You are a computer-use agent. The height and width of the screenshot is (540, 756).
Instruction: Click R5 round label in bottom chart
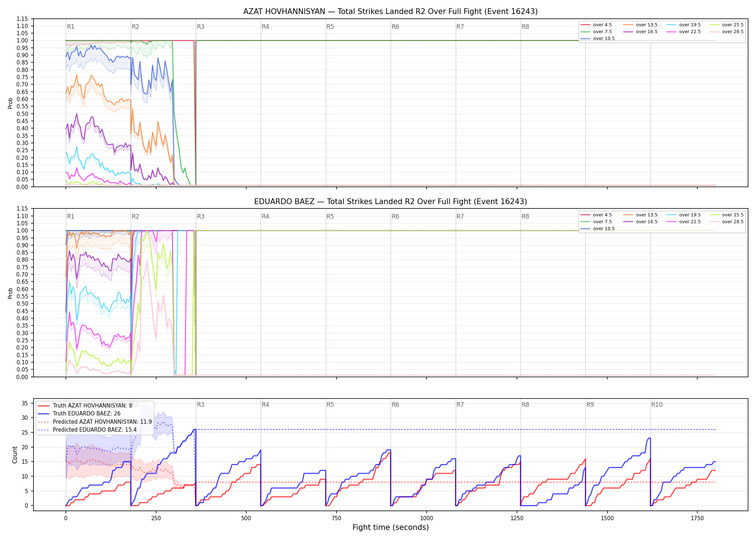(x=330, y=405)
